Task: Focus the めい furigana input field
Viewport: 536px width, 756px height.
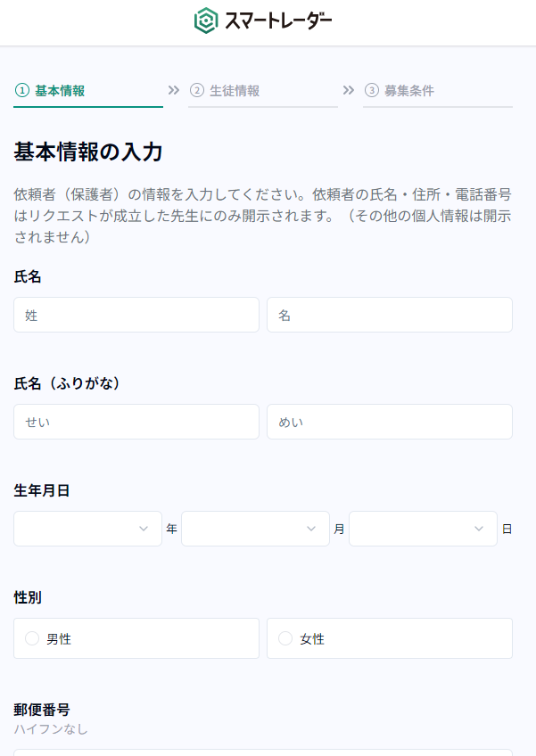Action: pyautogui.click(x=389, y=422)
